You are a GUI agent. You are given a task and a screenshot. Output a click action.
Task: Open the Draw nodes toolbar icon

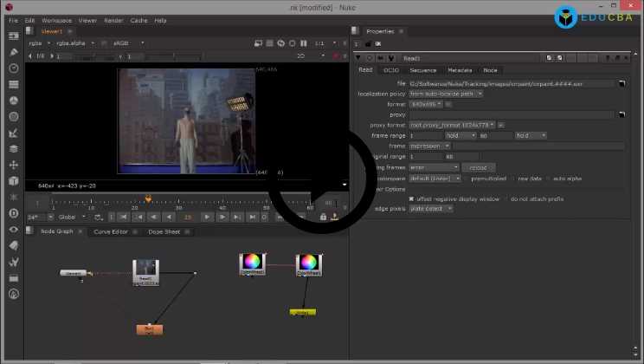(x=13, y=52)
